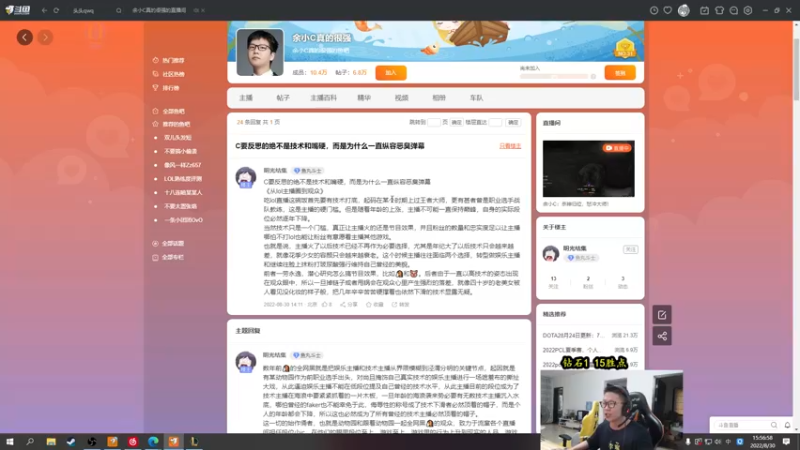
Task: Click the compose post pencil icon
Action: [x=662, y=315]
